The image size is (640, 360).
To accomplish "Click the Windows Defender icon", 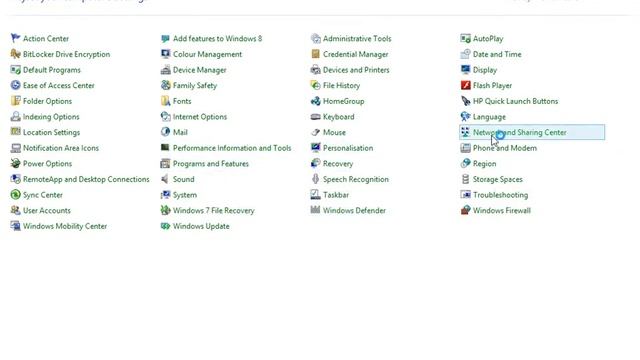I will point(316,211).
